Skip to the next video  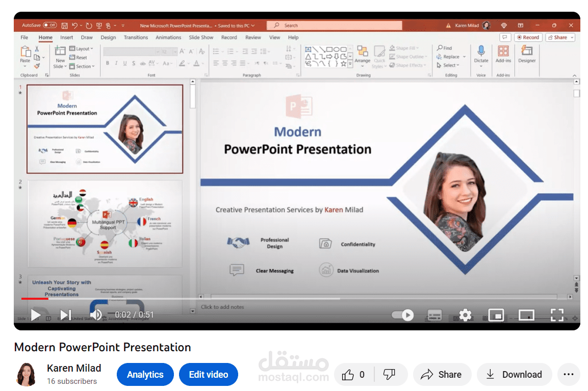pos(65,315)
